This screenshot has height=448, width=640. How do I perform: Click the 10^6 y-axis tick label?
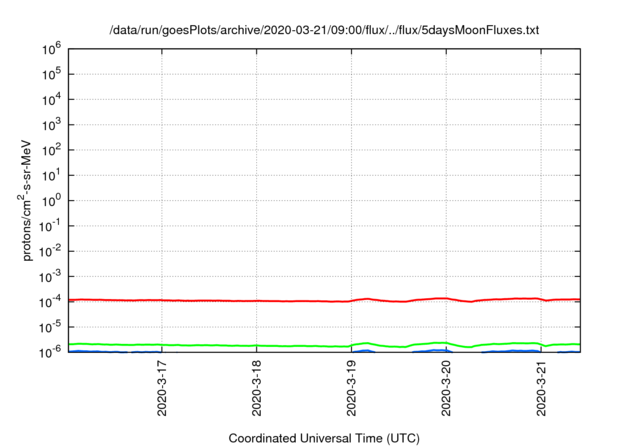(x=51, y=49)
